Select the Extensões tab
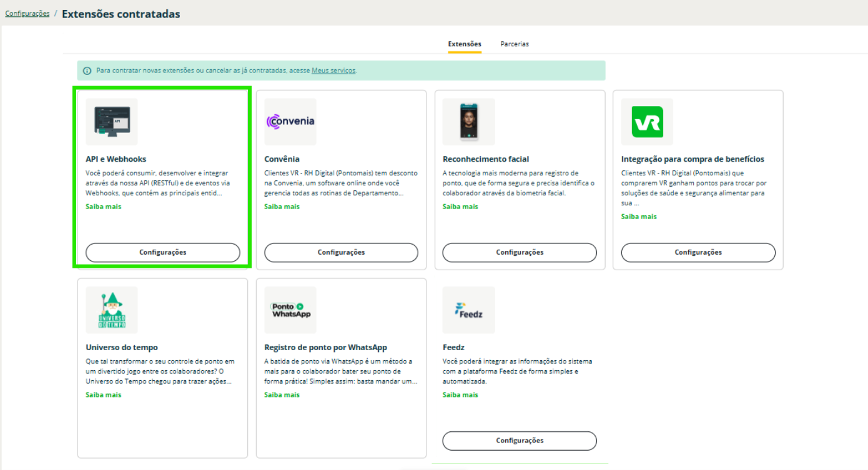Viewport: 868px width, 470px height. 465,44
